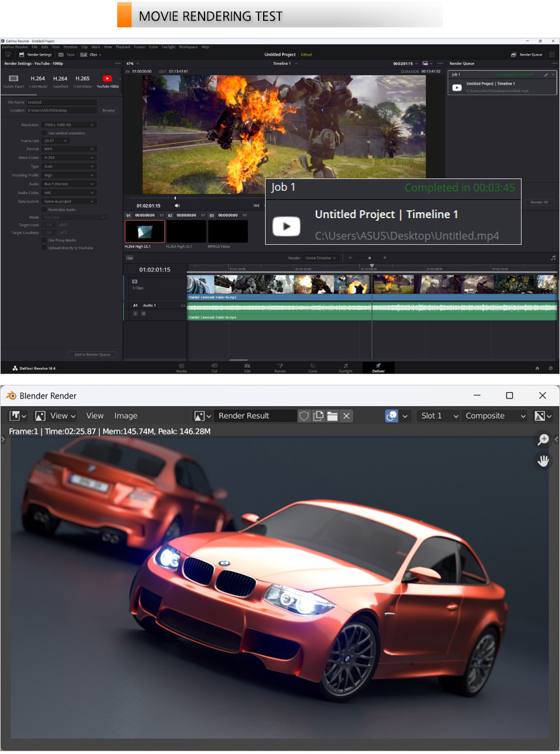Enable Normalize Audio checkbox
560x754 pixels.
coord(44,210)
